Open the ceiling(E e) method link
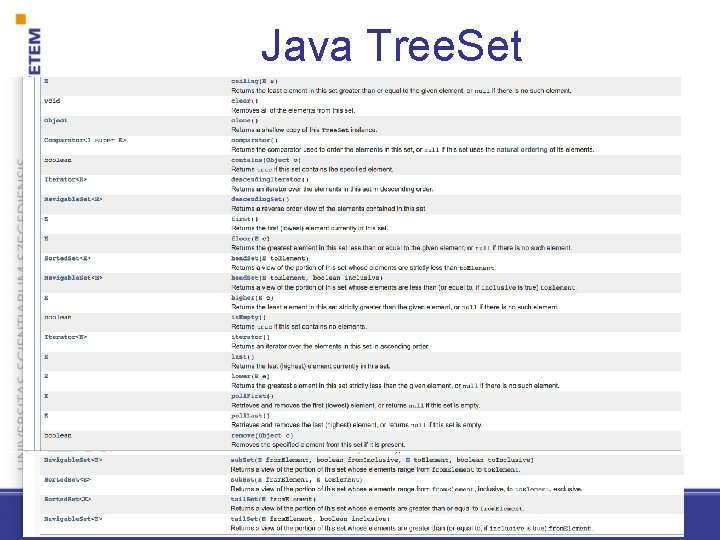The width and height of the screenshot is (720, 540). pyautogui.click(x=254, y=81)
